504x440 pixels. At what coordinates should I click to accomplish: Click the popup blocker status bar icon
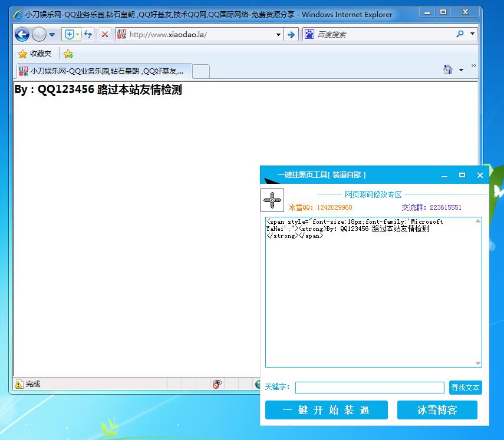click(217, 384)
